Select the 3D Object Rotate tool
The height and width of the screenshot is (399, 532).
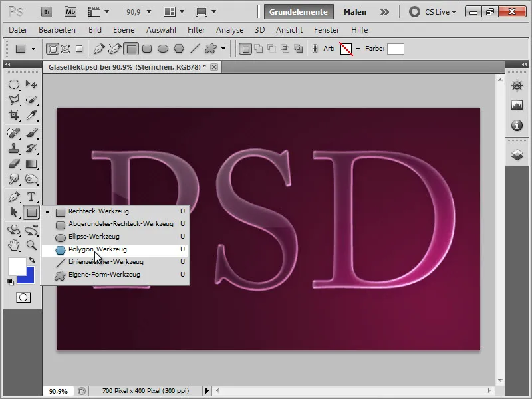14,230
